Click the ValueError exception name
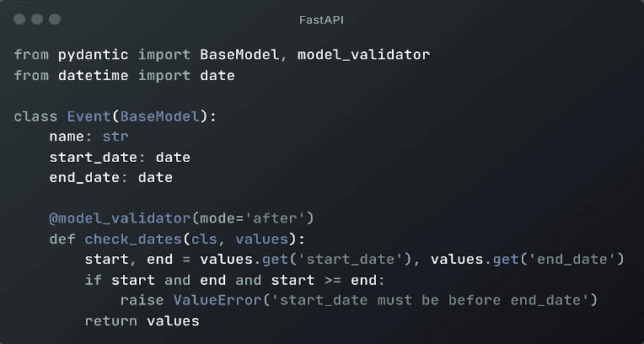This screenshot has width=644, height=344. (x=217, y=300)
